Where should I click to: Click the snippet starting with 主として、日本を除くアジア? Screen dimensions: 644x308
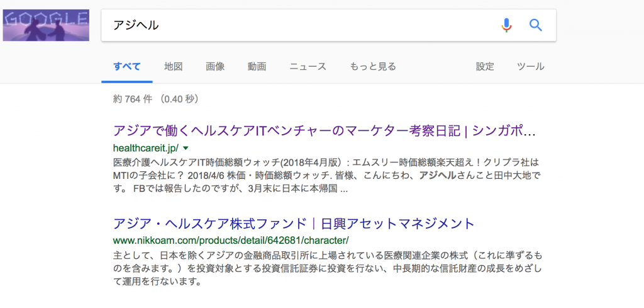click(x=328, y=269)
